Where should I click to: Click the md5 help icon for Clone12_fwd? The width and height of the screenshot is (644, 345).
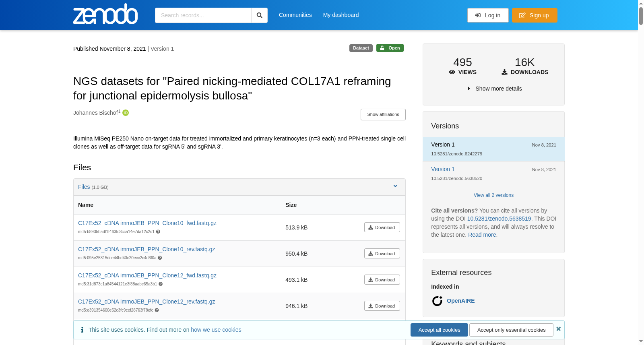[161, 284]
